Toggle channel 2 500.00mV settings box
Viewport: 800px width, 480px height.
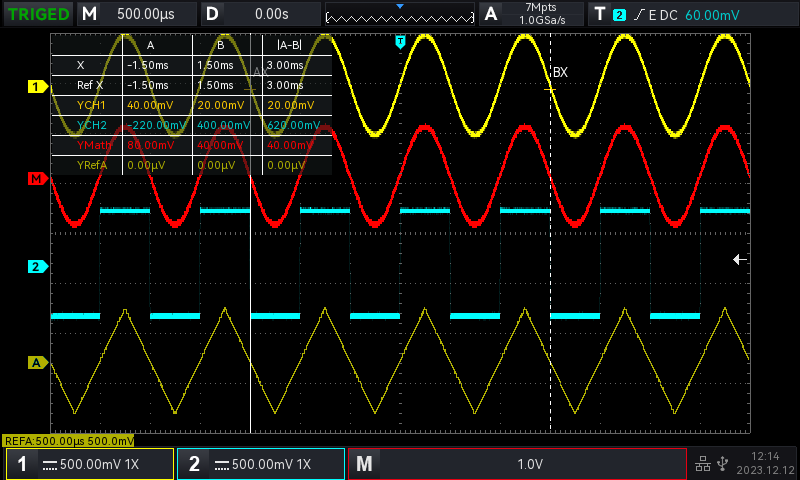pyautogui.click(x=261, y=464)
